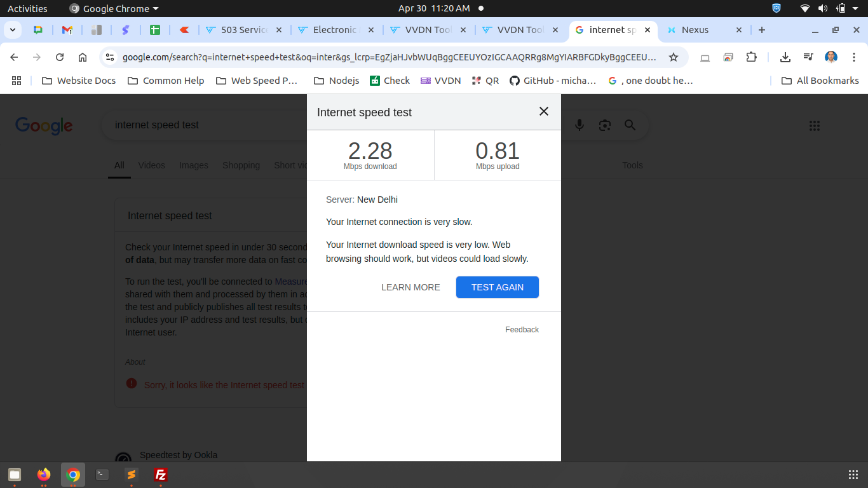Click the address bar URL field
Viewport: 868px width, 488px height.
click(388, 57)
